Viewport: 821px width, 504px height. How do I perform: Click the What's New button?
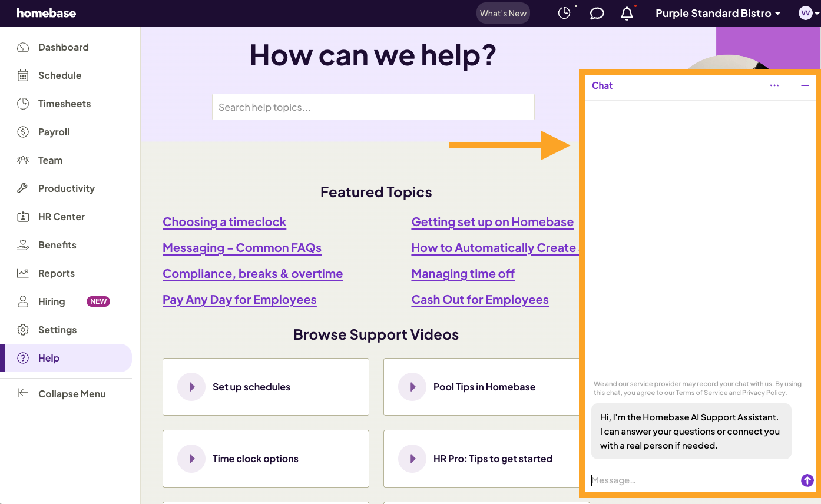503,12
